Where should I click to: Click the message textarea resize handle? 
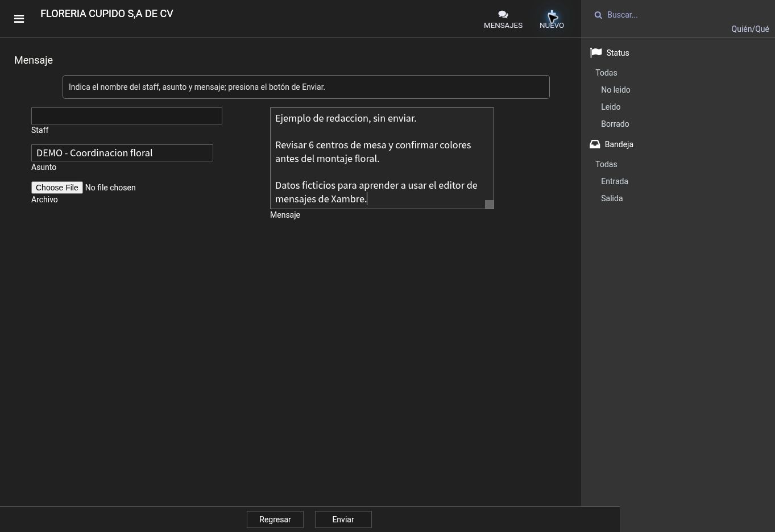pyautogui.click(x=489, y=205)
